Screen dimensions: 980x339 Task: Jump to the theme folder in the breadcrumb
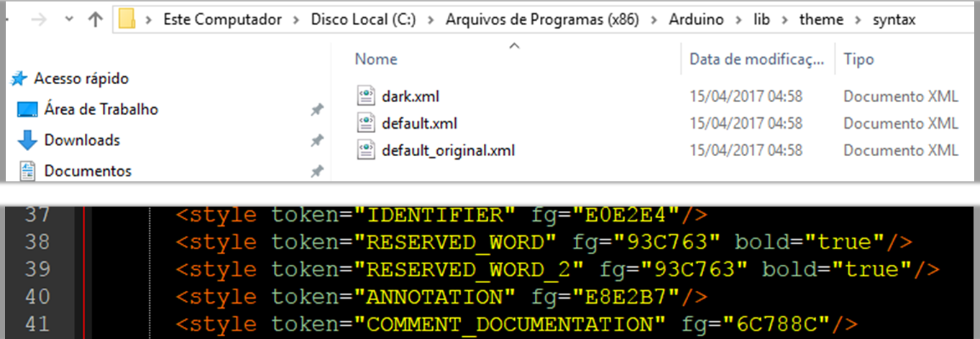pyautogui.click(x=821, y=20)
